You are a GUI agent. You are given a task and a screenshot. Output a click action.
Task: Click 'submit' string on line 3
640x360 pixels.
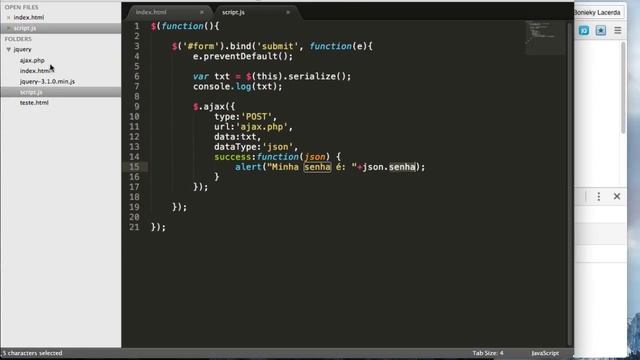[x=277, y=47]
